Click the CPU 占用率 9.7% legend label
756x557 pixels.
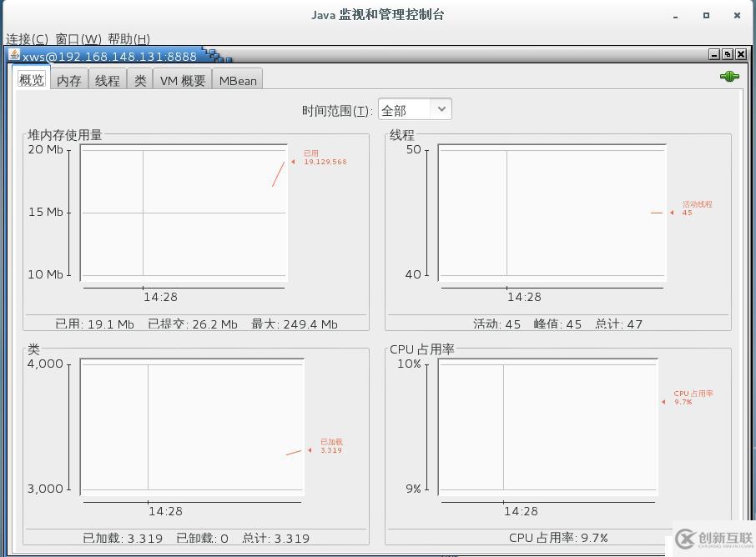coord(693,398)
